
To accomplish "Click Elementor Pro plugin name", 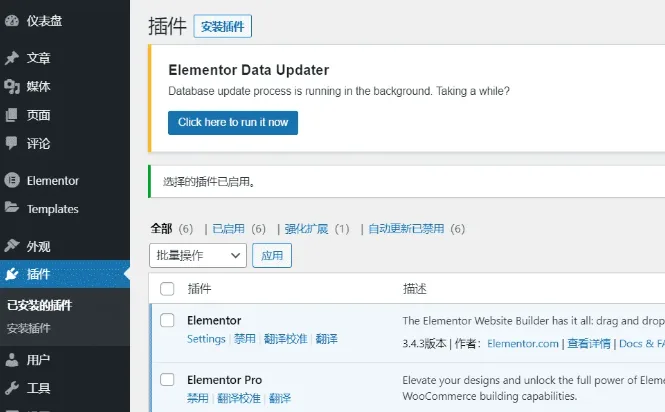I will [x=224, y=379].
